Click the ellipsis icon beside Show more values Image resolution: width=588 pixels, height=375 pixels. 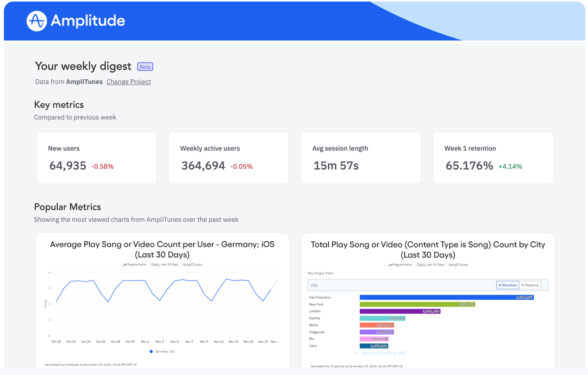356,353
